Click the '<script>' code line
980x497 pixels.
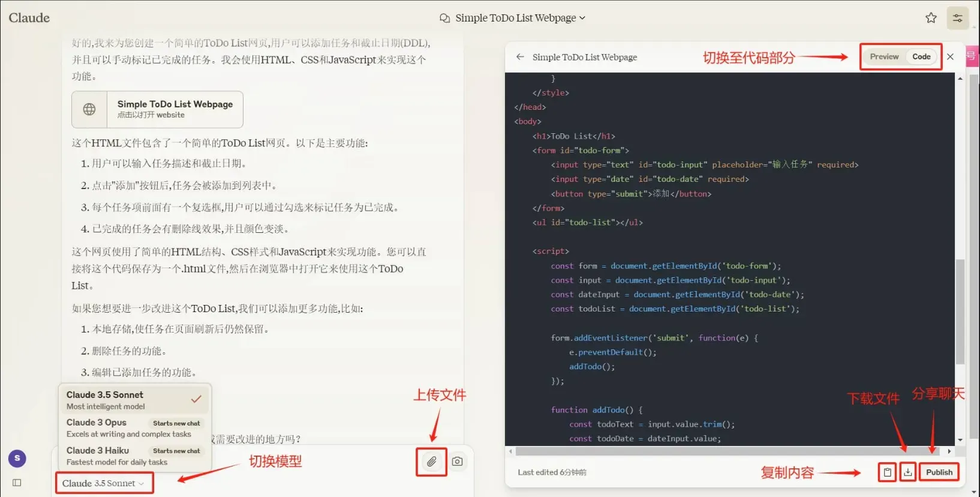551,252
